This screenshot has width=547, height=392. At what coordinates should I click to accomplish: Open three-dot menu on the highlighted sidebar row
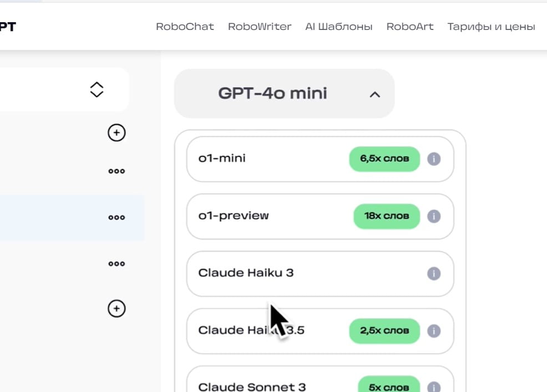[x=117, y=217]
